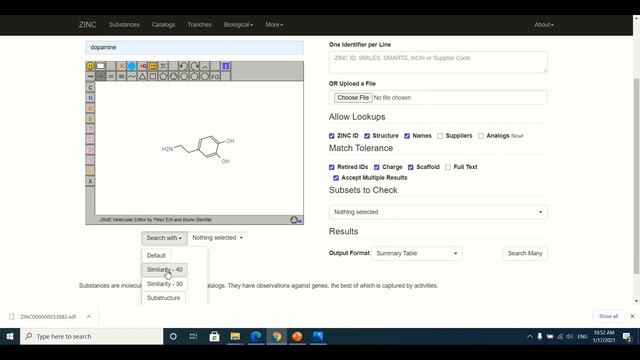The height and width of the screenshot is (360, 640).
Task: Click the Search Many button
Action: 525,253
